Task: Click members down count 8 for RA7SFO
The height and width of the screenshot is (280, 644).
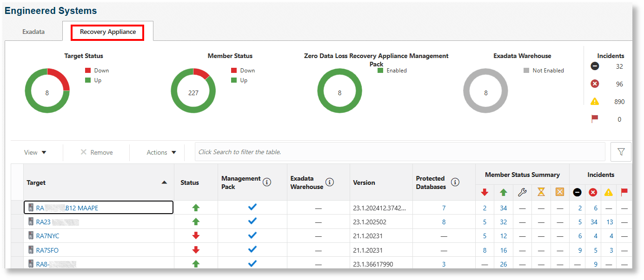Action: (x=485, y=250)
